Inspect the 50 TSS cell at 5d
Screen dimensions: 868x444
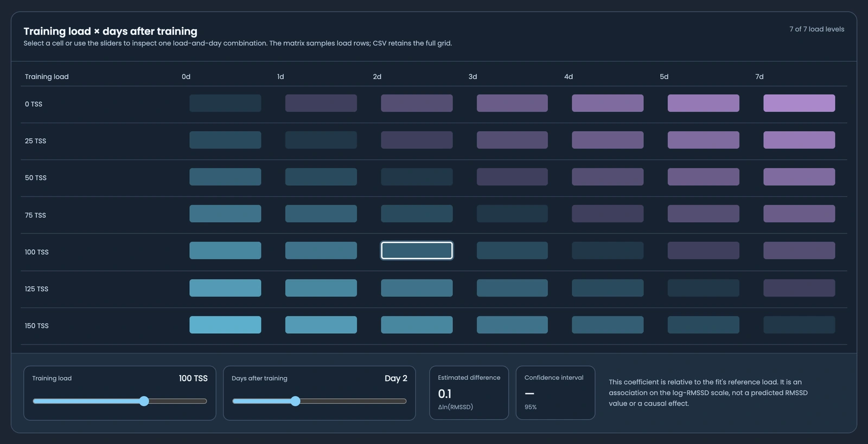[x=703, y=177]
